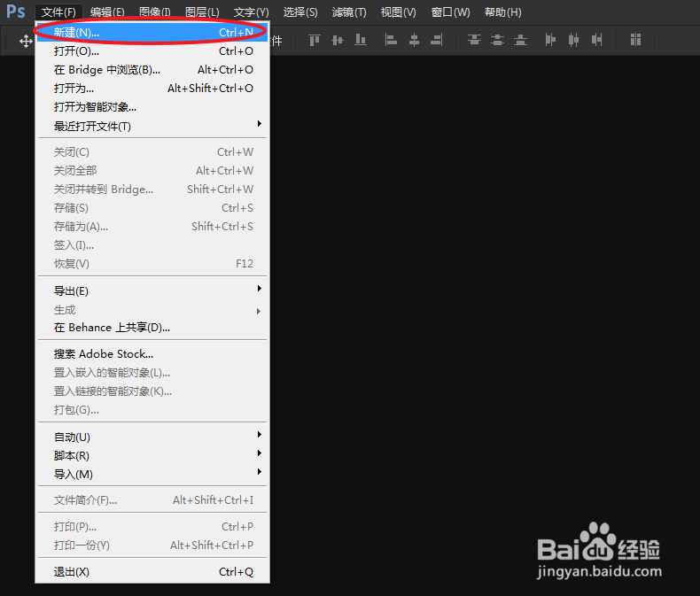Click Auto-Align Layers icon
Viewport: 700px width, 596px height.
[x=635, y=40]
